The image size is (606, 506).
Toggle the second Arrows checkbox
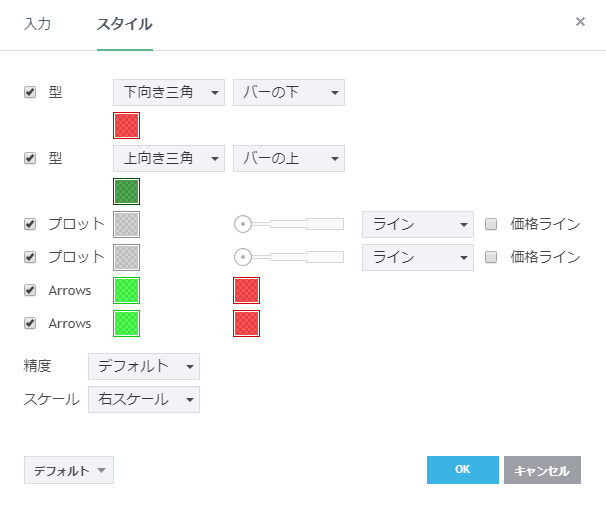pyautogui.click(x=30, y=323)
